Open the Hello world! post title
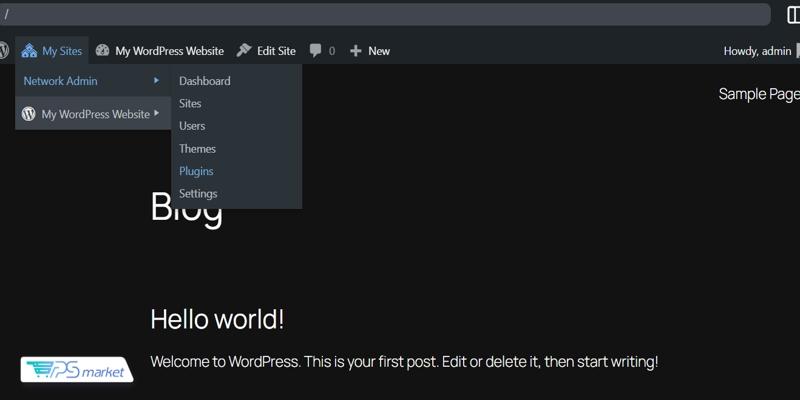 pos(217,319)
